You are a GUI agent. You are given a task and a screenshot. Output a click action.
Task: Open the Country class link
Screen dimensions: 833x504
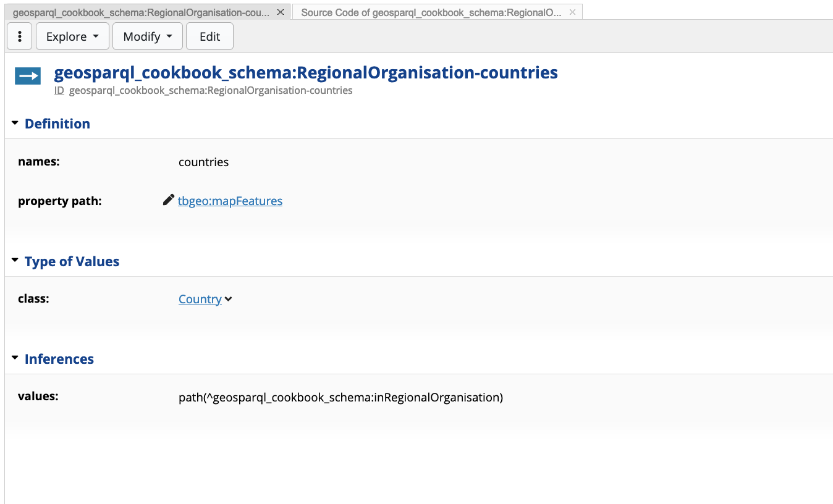pos(200,299)
